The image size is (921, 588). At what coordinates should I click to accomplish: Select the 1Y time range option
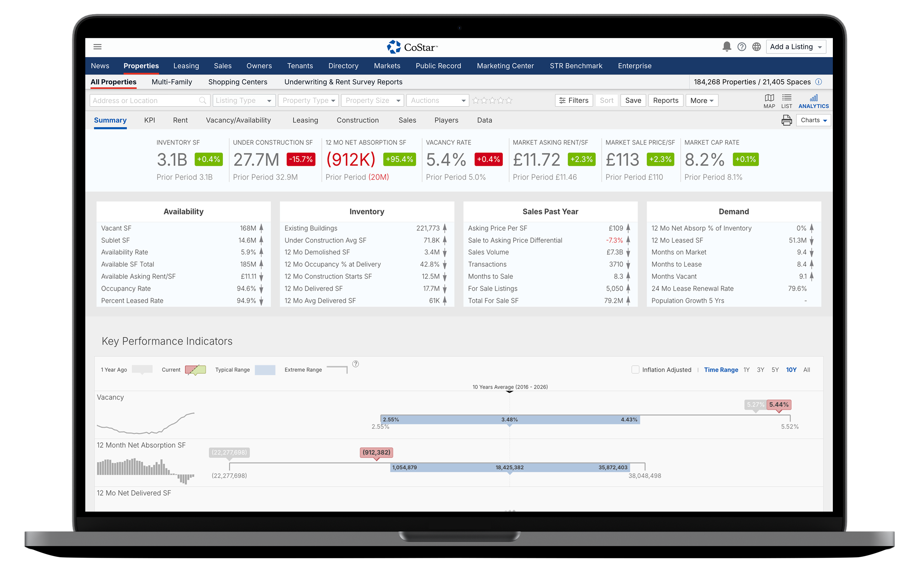746,370
